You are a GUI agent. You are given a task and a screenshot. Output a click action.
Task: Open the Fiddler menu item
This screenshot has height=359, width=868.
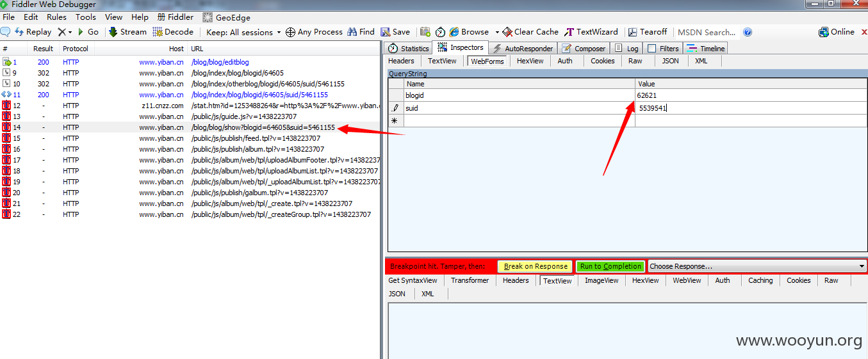176,17
